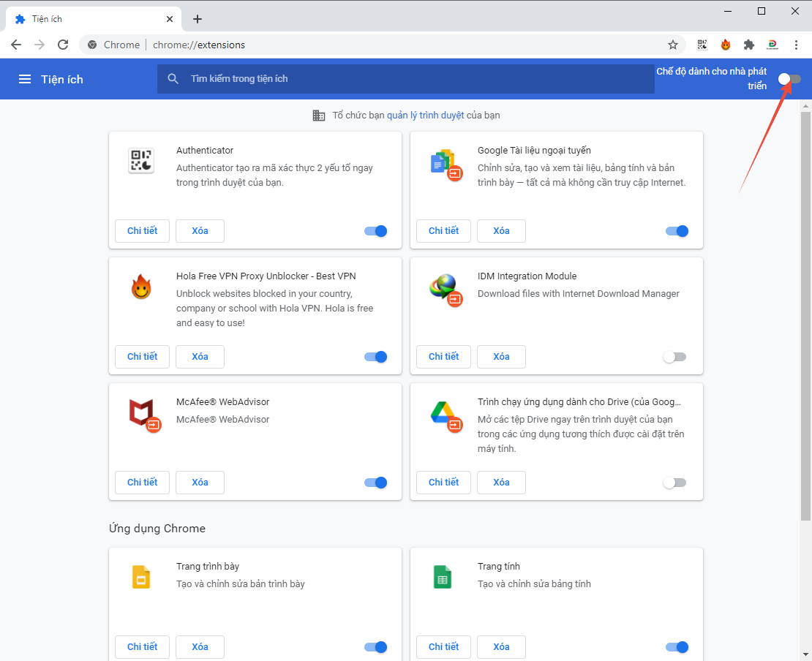Click Xóa for Google Tài liệu ngoại tuyến
Screen dimensions: 812x661
click(501, 231)
